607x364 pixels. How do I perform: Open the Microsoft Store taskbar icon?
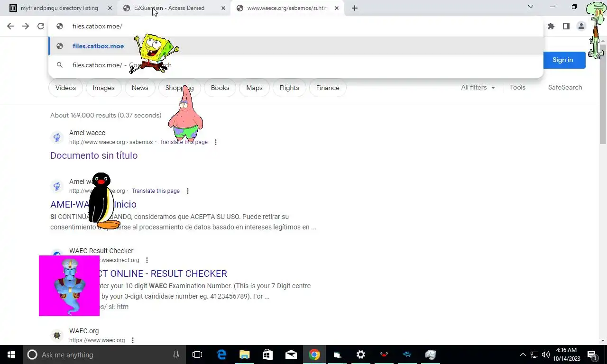[x=267, y=355]
